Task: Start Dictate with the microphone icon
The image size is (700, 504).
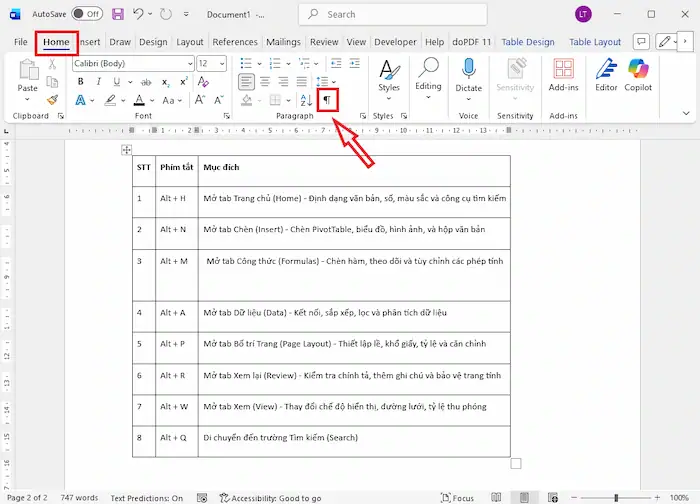Action: [x=468, y=75]
